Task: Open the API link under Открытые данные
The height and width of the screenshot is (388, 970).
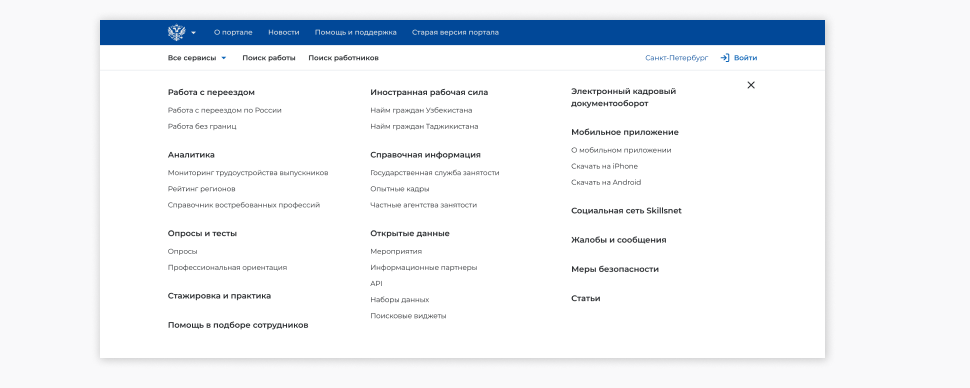Action: [377, 283]
